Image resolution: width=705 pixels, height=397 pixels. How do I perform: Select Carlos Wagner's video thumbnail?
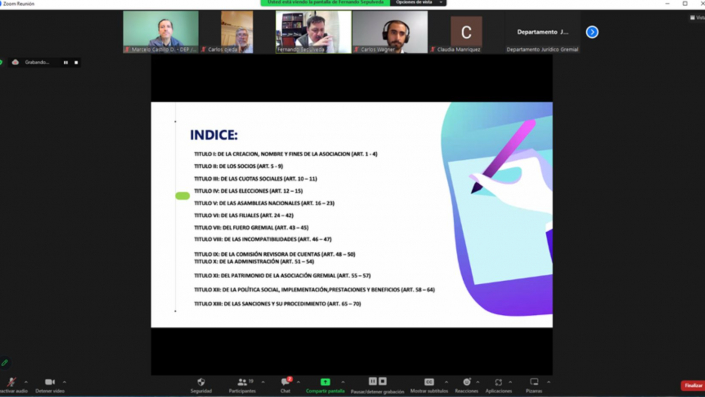(x=390, y=32)
